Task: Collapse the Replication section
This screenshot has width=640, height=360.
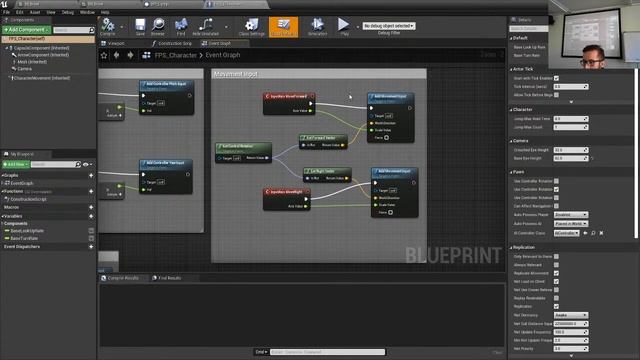Action: pos(511,247)
